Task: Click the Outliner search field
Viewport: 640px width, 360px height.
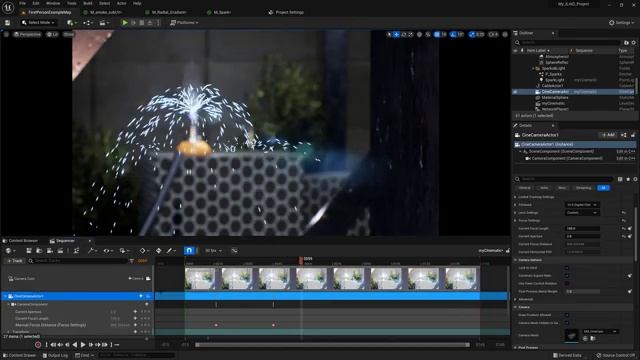Action: point(567,42)
